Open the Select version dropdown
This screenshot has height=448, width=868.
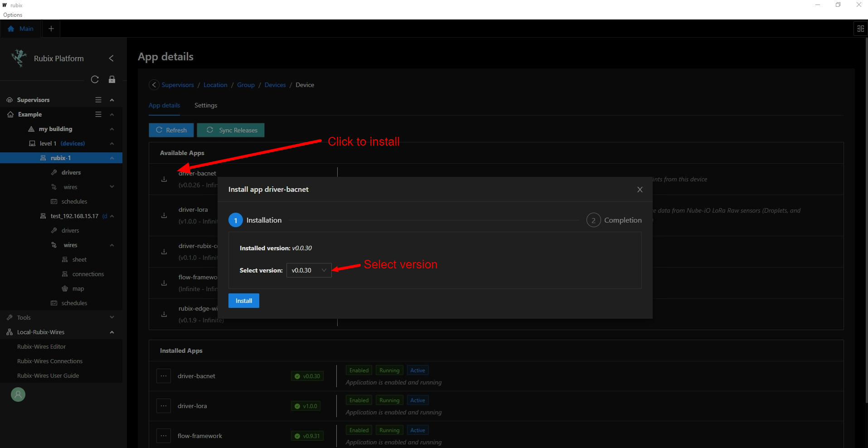309,270
